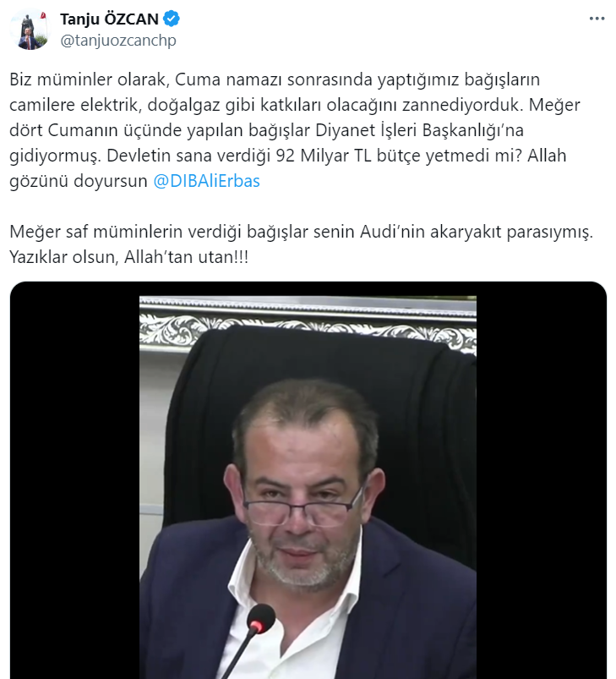The image size is (616, 679).
Task: Play the embedded video of the speaking man
Action: pos(308,480)
